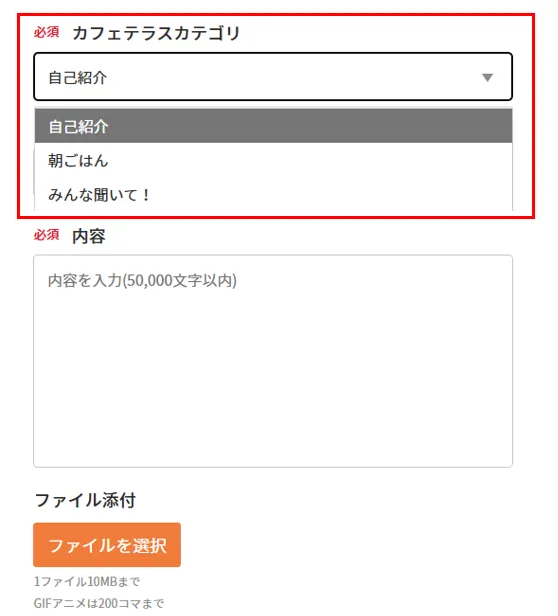
Task: Click the GIFアニメは200コマまで note
Action: [x=99, y=603]
